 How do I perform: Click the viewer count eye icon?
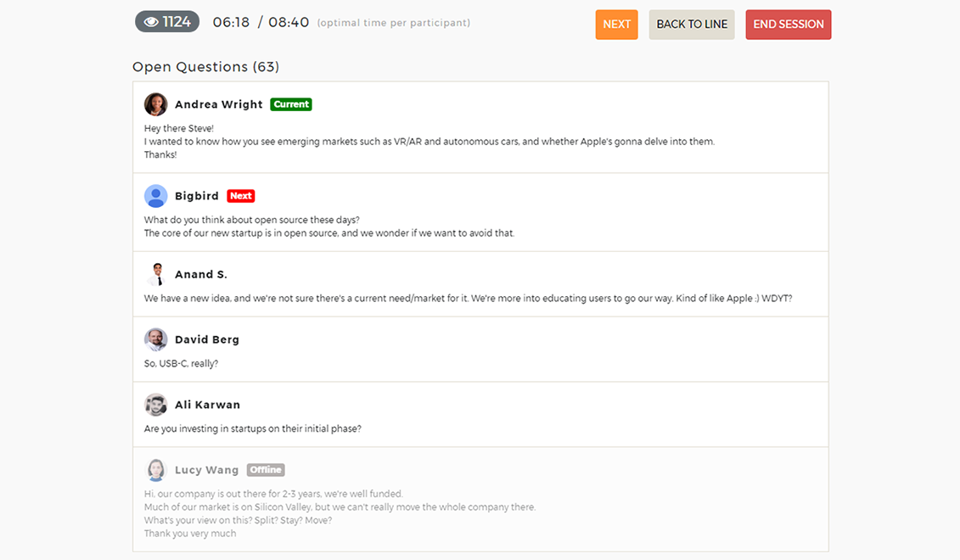point(153,21)
